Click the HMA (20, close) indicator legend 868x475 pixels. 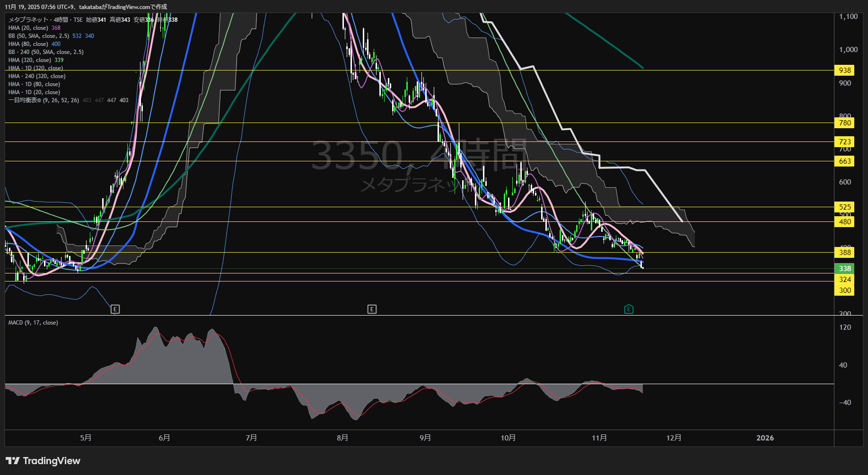point(28,28)
